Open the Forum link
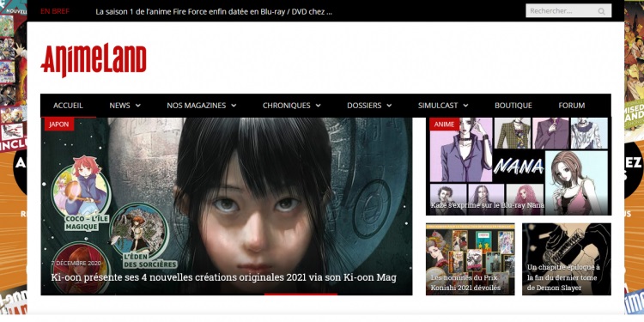Screen dimensions: 644x322 pyautogui.click(x=572, y=106)
